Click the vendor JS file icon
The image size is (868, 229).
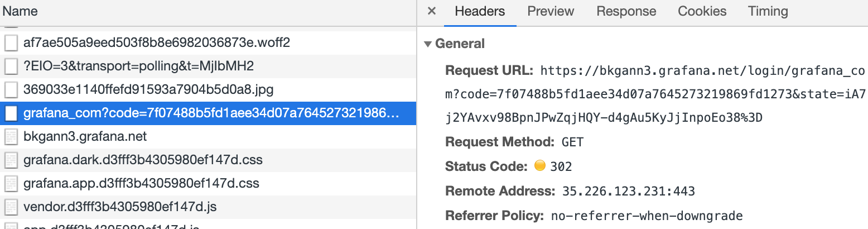11,207
